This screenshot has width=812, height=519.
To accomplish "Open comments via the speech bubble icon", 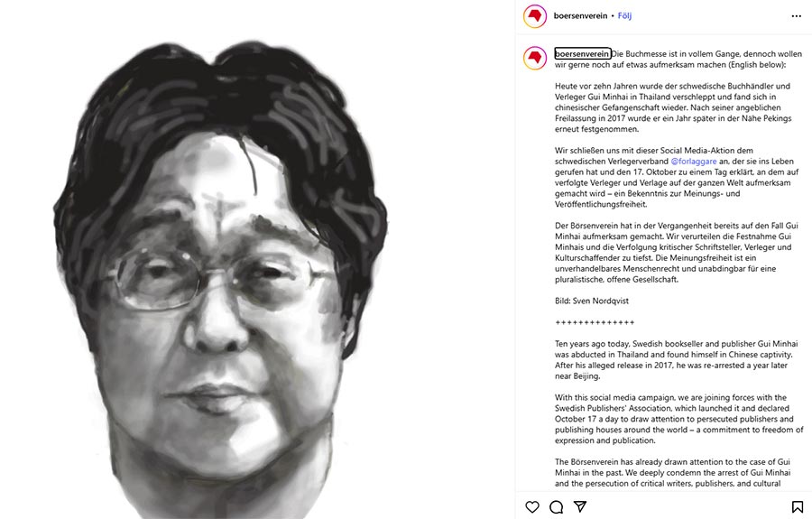I will point(556,506).
